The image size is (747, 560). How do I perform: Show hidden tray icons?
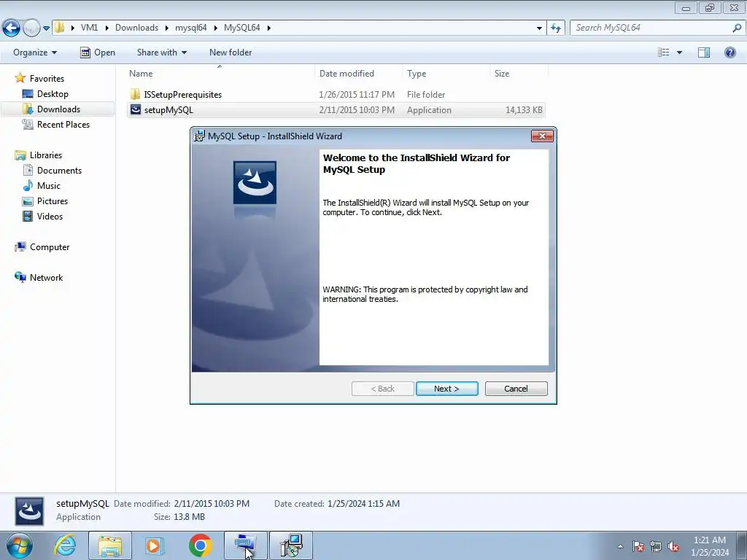tap(620, 546)
